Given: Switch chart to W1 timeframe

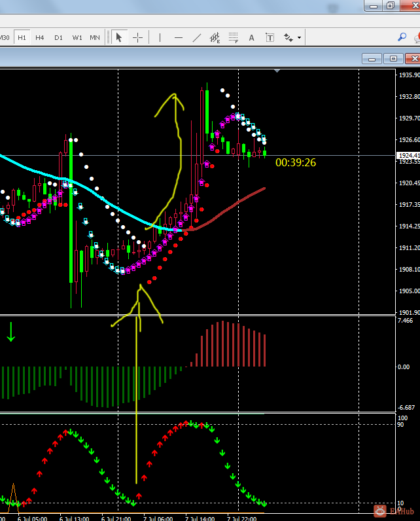Looking at the screenshot, I should 77,37.
